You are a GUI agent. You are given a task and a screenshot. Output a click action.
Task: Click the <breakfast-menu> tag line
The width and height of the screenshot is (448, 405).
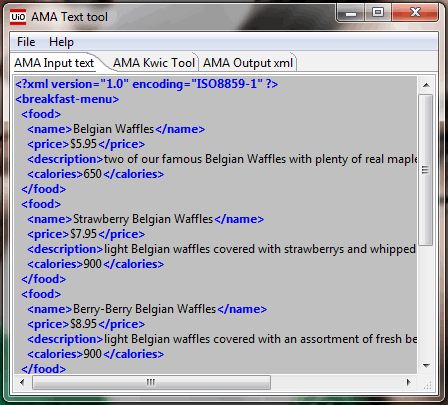67,99
